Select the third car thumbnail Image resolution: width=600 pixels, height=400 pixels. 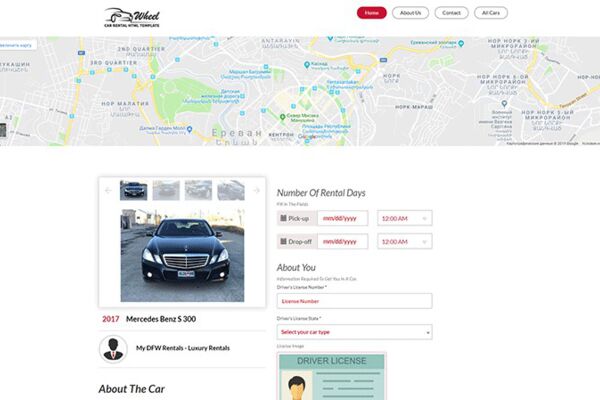point(198,190)
